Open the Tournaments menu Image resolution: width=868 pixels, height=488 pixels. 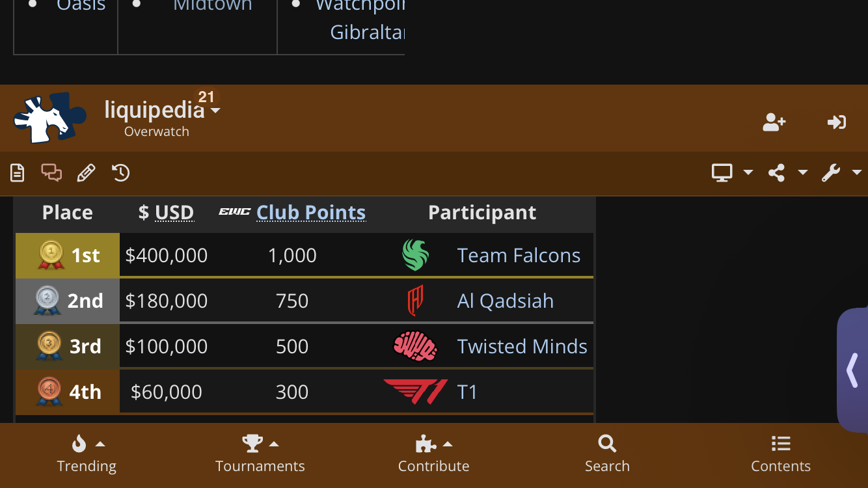(260, 454)
